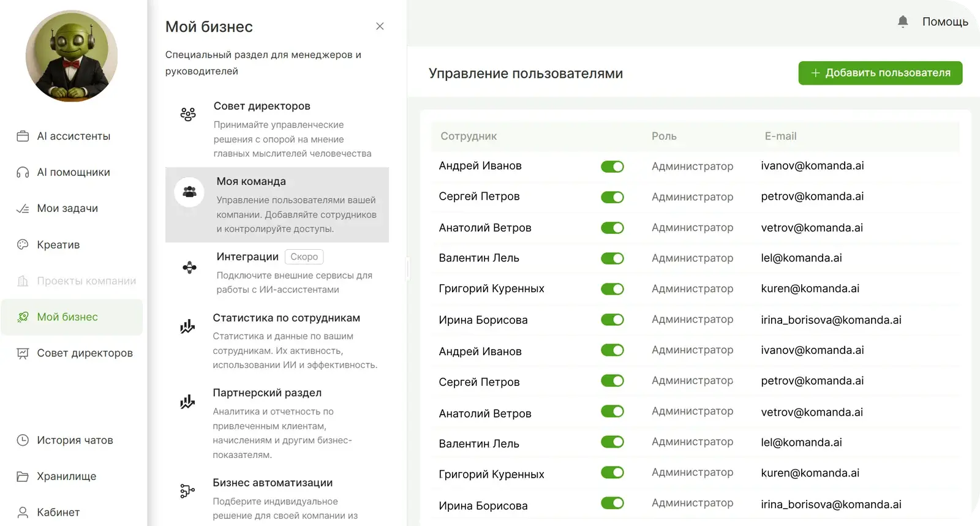Click the Сотрудник column header
This screenshot has height=526, width=980.
(x=469, y=136)
